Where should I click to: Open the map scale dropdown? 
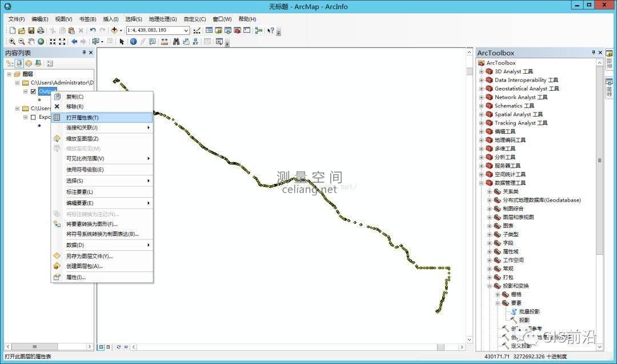pos(186,30)
